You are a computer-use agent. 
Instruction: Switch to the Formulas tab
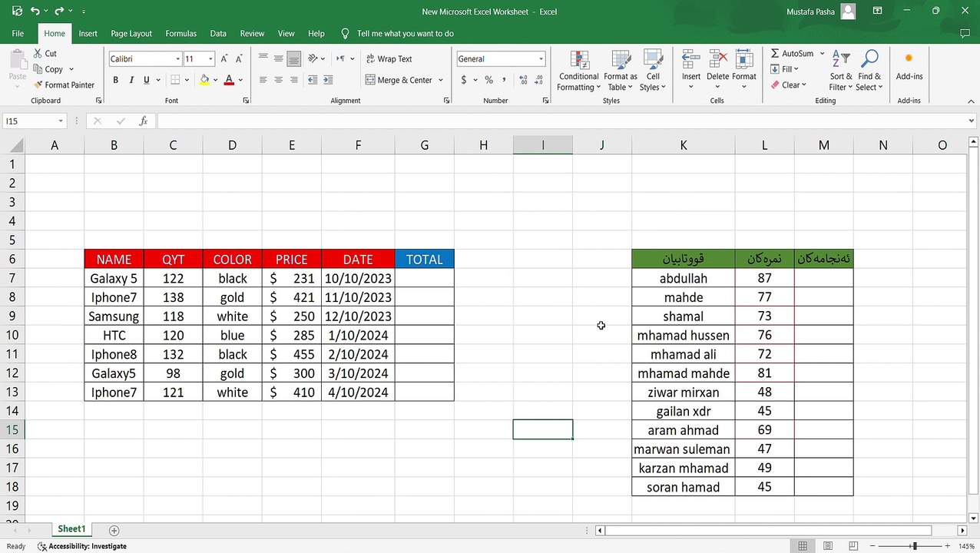coord(181,34)
